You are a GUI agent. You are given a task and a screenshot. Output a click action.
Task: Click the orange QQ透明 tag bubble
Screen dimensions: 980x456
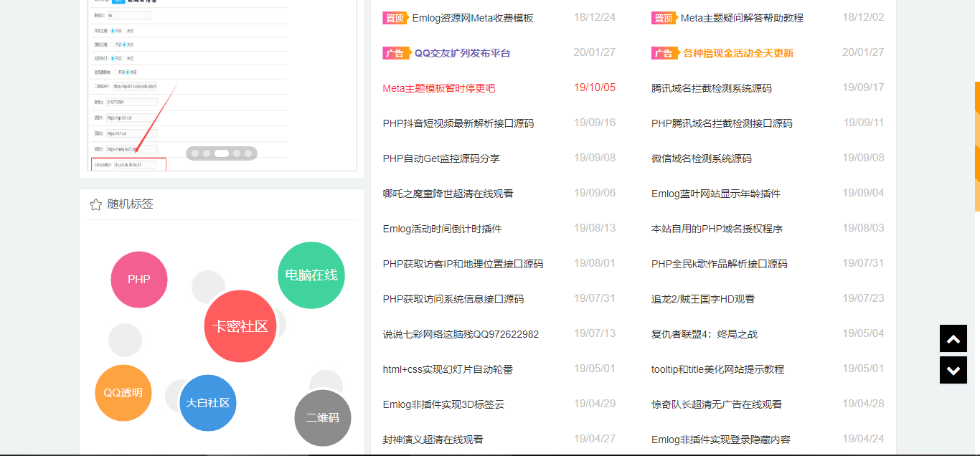pyautogui.click(x=123, y=393)
